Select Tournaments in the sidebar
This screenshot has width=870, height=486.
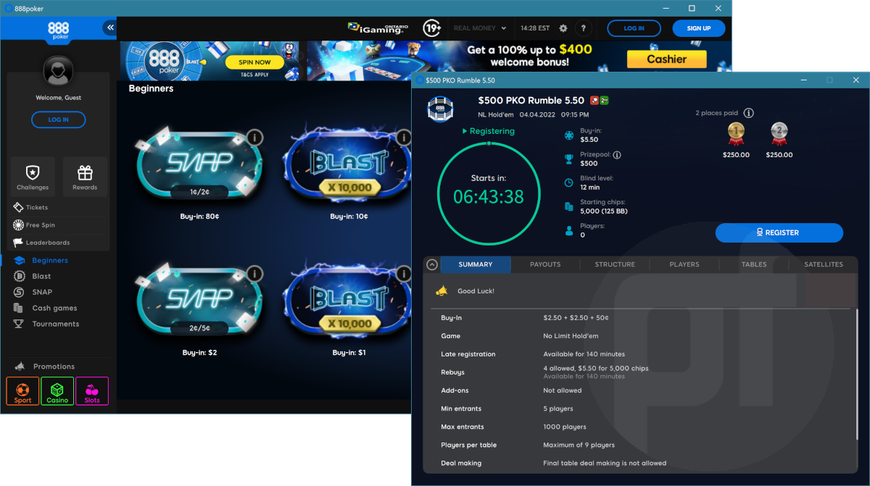pyautogui.click(x=55, y=323)
